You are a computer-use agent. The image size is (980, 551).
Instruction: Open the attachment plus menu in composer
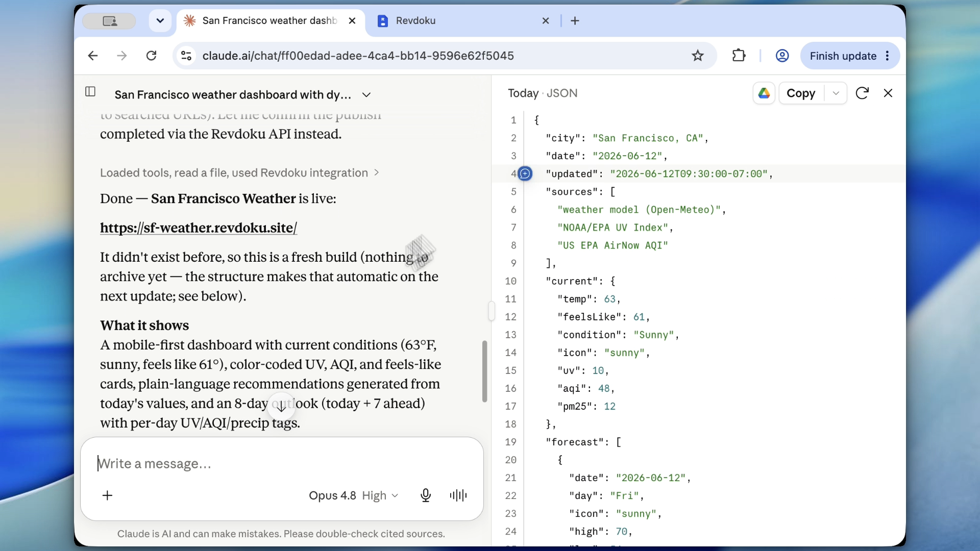pyautogui.click(x=107, y=495)
